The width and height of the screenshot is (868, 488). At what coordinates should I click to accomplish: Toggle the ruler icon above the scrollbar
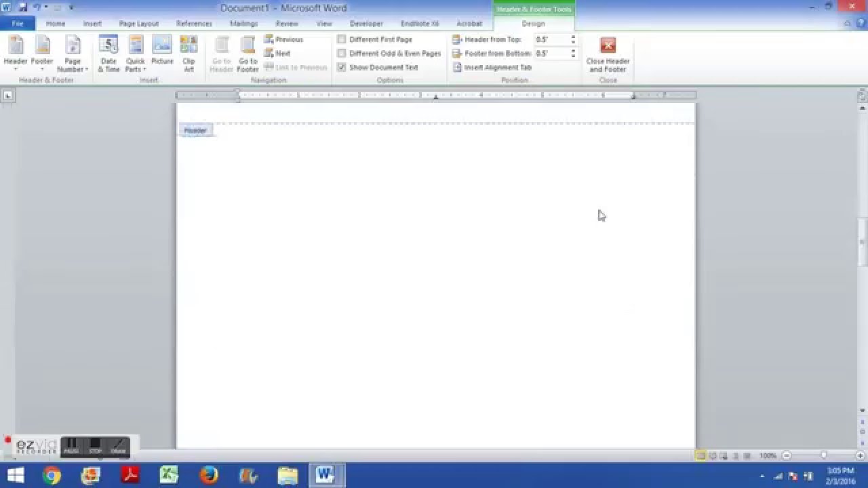(863, 96)
